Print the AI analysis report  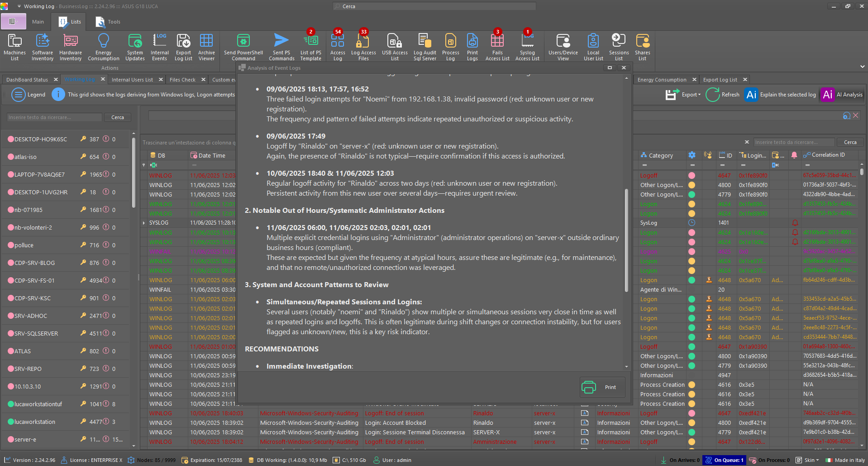(x=602, y=387)
